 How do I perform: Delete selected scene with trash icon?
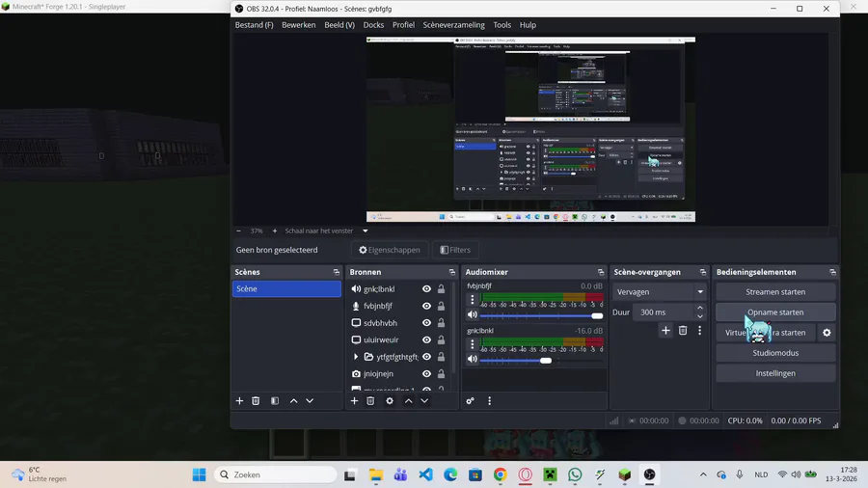point(256,400)
